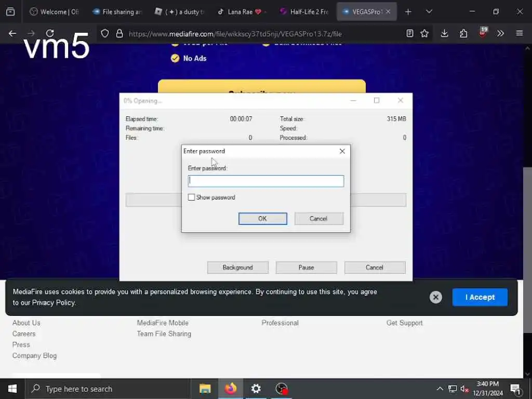Viewport: 532px width, 399px height.
Task: Accept MediaFire cookies
Action: 480,297
